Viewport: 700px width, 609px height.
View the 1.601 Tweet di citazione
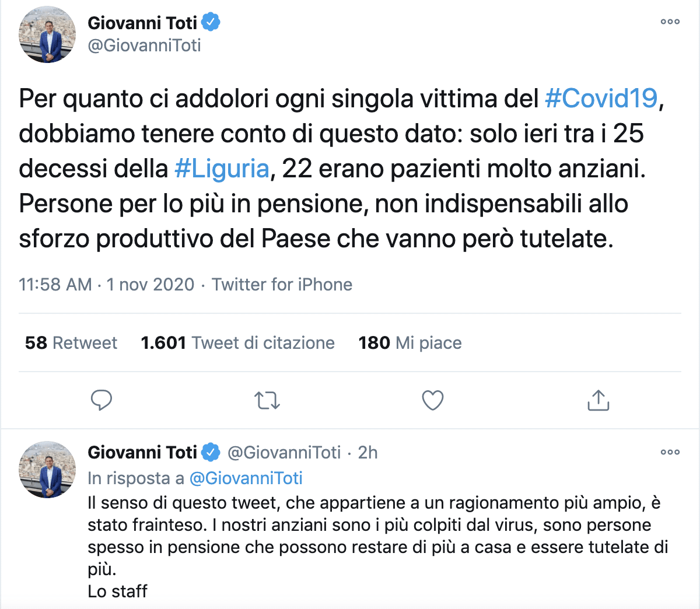click(237, 342)
